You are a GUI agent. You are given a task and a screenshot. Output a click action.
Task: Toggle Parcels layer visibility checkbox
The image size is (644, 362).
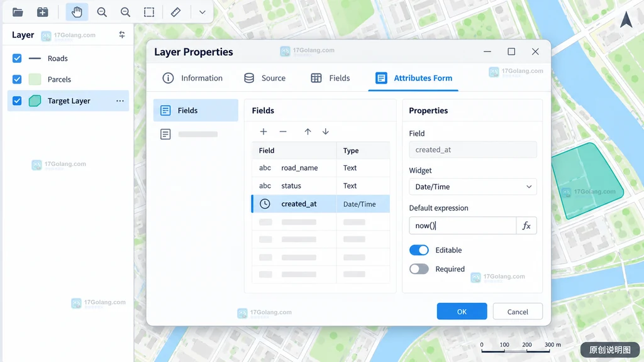pos(17,79)
